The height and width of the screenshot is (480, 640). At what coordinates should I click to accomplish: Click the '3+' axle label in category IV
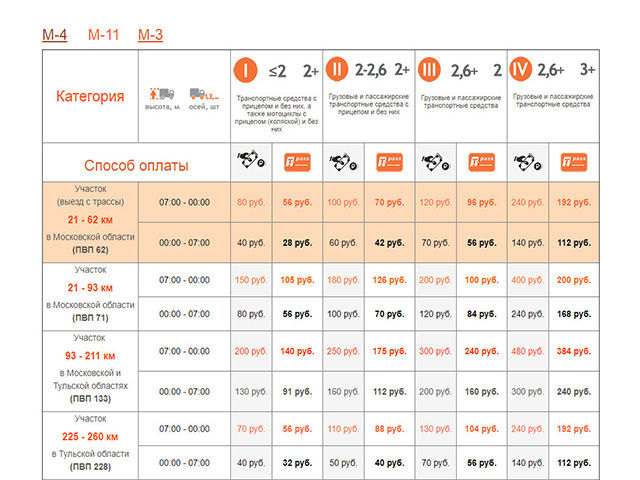588,70
